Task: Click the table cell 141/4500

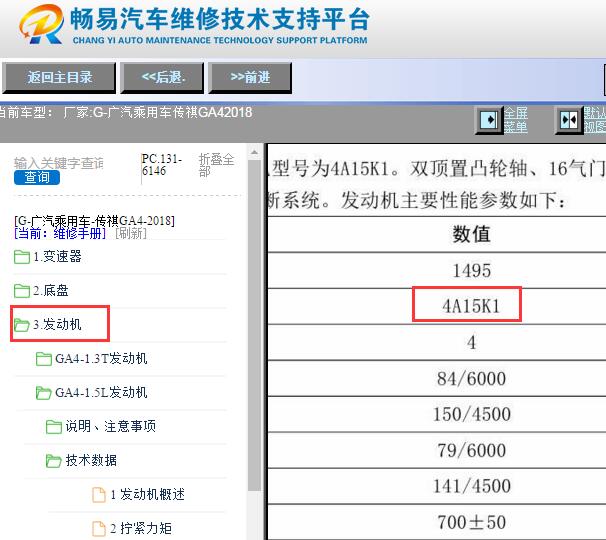Action: [472, 486]
